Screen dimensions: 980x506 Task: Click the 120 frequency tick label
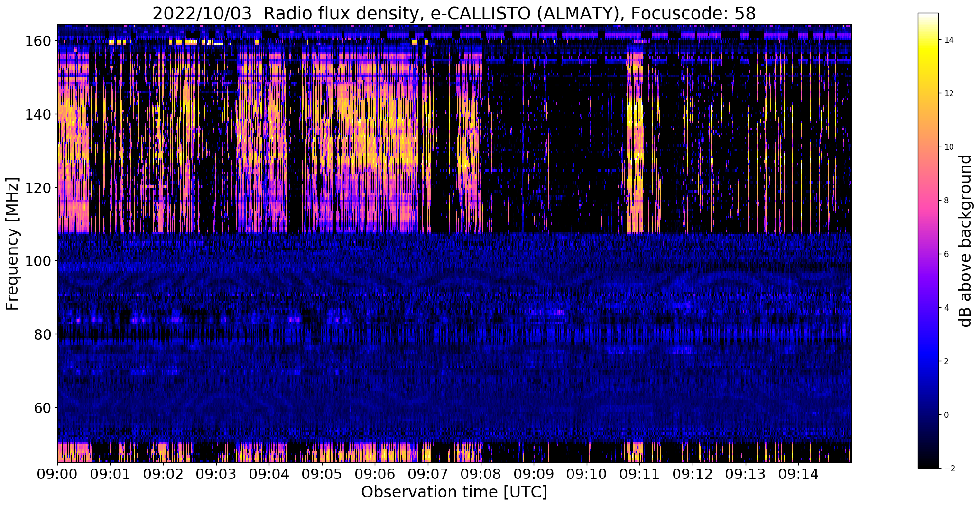pos(38,188)
